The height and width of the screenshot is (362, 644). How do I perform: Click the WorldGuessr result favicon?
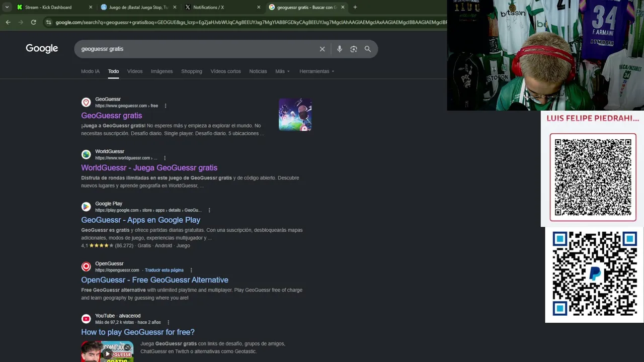click(86, 154)
